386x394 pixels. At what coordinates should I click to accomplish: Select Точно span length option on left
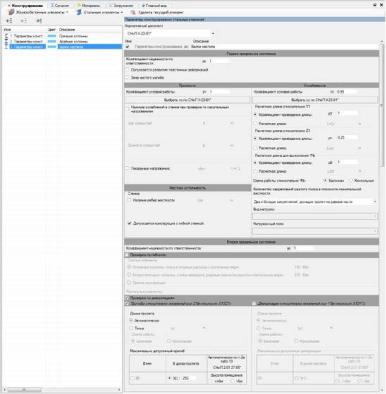tap(132, 328)
